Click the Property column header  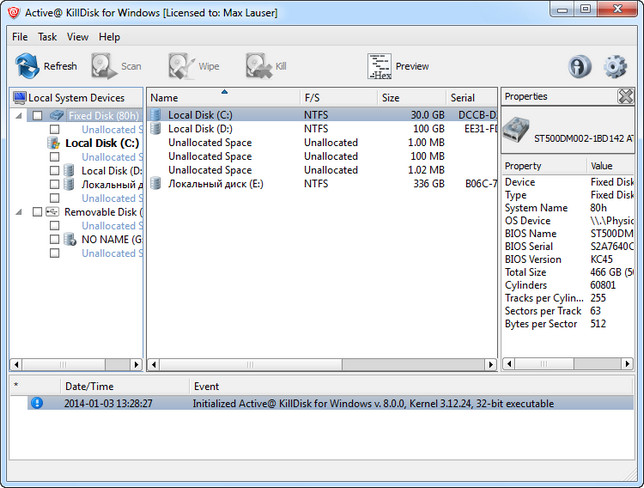[544, 166]
